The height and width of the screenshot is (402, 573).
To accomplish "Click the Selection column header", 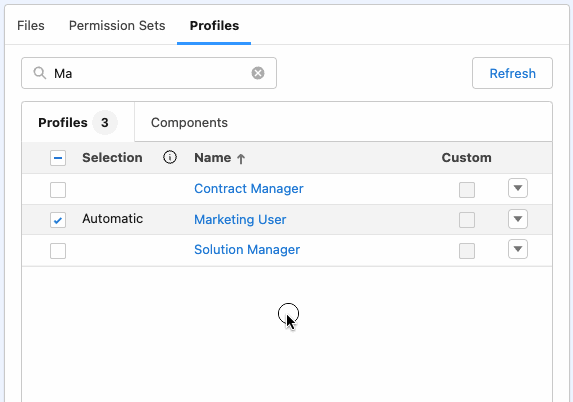I will tap(112, 158).
